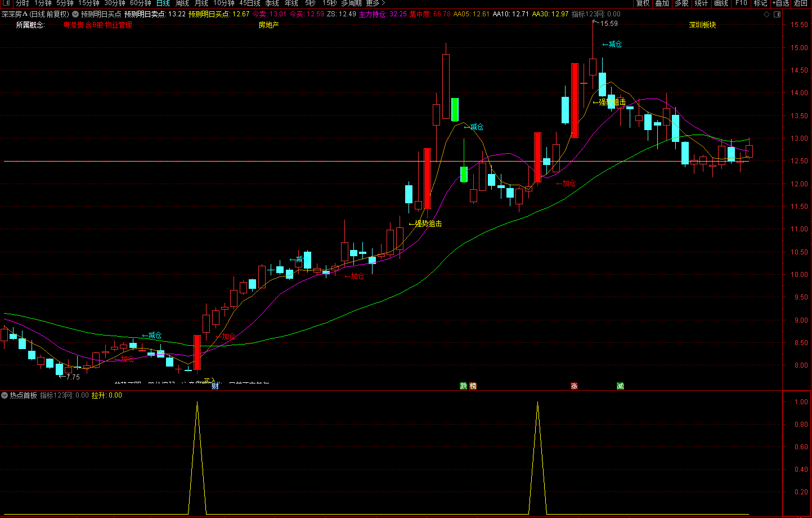Add stock to watchlist with +自选
The image size is (812, 518).
tap(780, 3)
